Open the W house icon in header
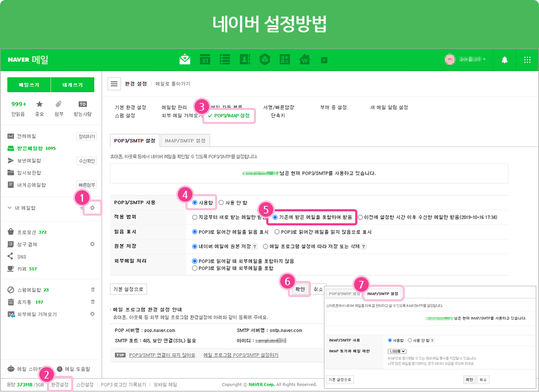This screenshot has height=392, width=539. tap(305, 59)
